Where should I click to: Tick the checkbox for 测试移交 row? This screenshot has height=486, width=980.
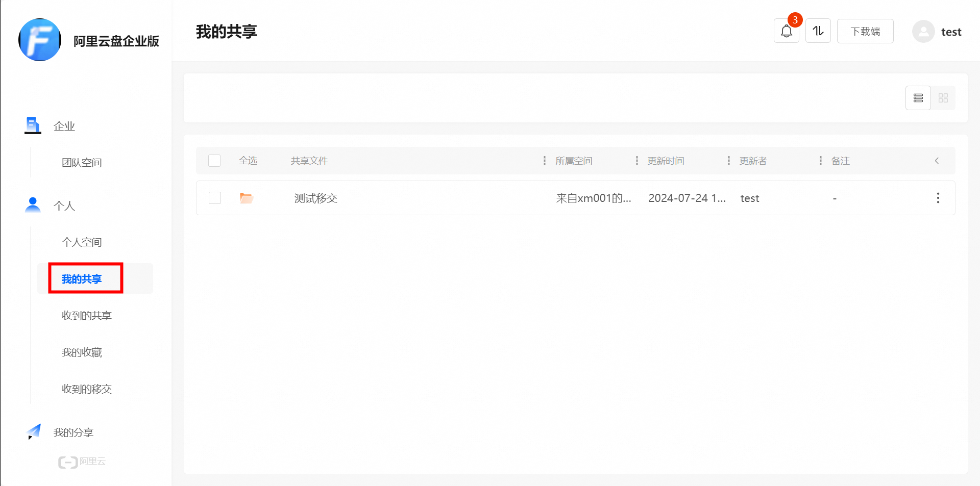[x=215, y=198]
